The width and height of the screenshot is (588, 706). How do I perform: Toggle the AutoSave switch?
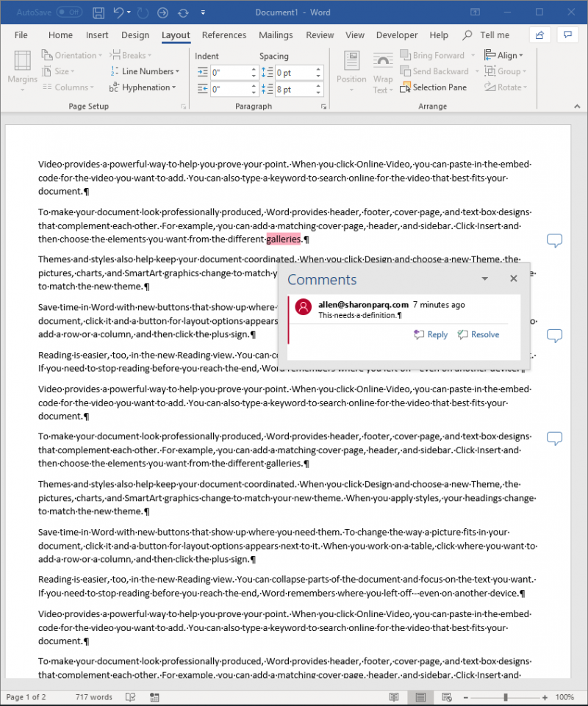click(x=69, y=12)
